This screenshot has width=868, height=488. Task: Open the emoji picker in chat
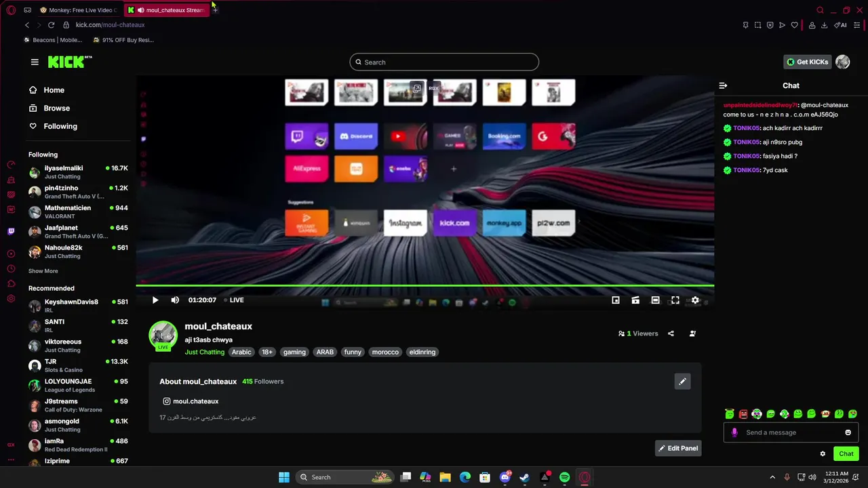(848, 432)
